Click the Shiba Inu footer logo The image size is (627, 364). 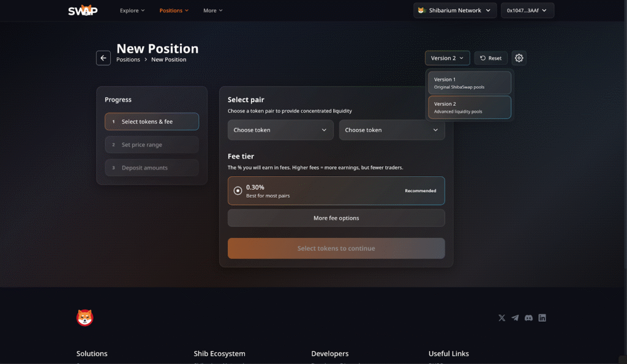[x=84, y=318]
